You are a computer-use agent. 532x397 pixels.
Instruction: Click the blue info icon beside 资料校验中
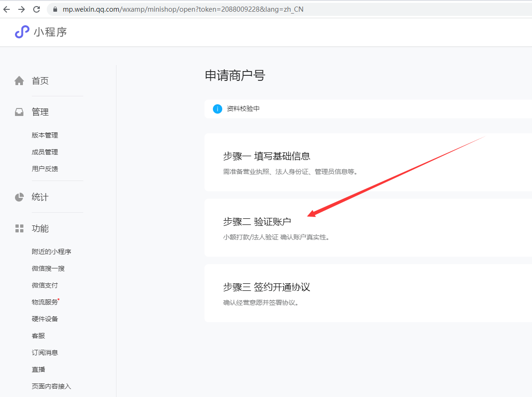click(x=218, y=109)
